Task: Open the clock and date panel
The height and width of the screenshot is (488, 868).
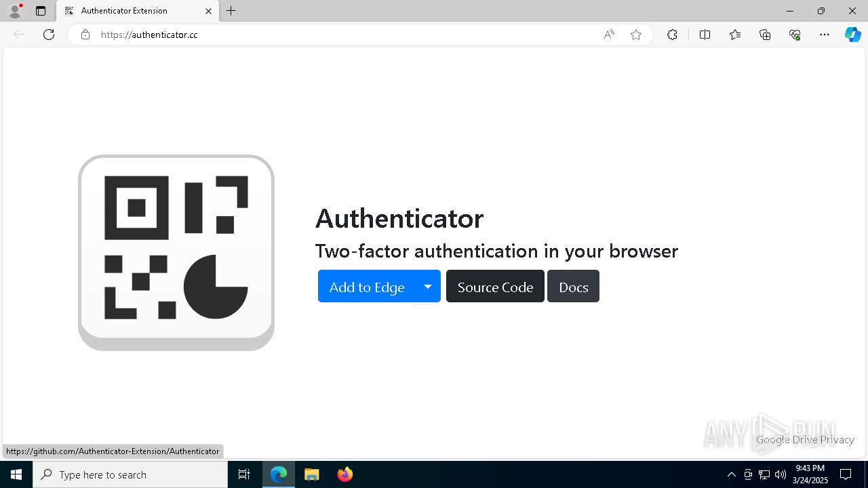Action: click(810, 474)
